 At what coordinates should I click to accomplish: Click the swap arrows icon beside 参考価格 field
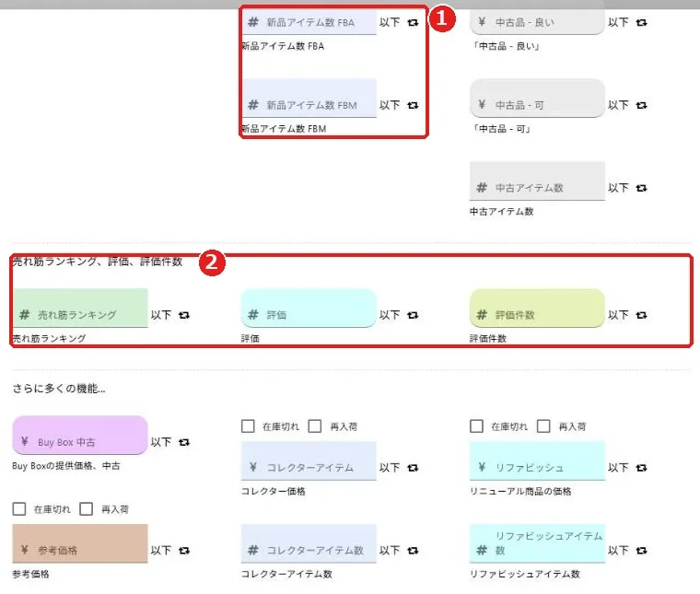[x=184, y=551]
